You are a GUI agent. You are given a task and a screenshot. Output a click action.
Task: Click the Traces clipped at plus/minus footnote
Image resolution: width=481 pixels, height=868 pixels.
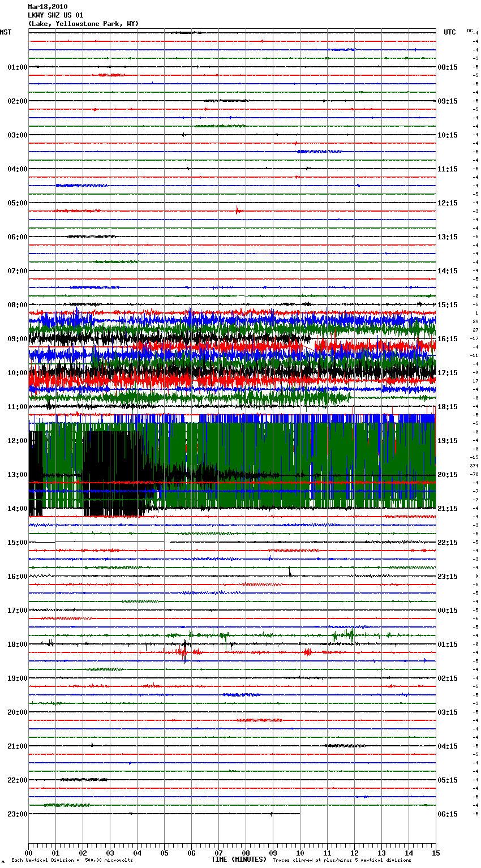click(342, 861)
